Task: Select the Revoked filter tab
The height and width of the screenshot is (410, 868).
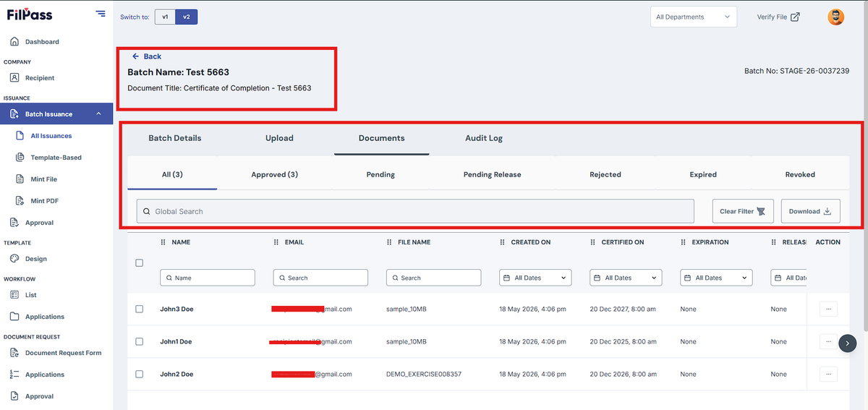Action: click(x=800, y=174)
